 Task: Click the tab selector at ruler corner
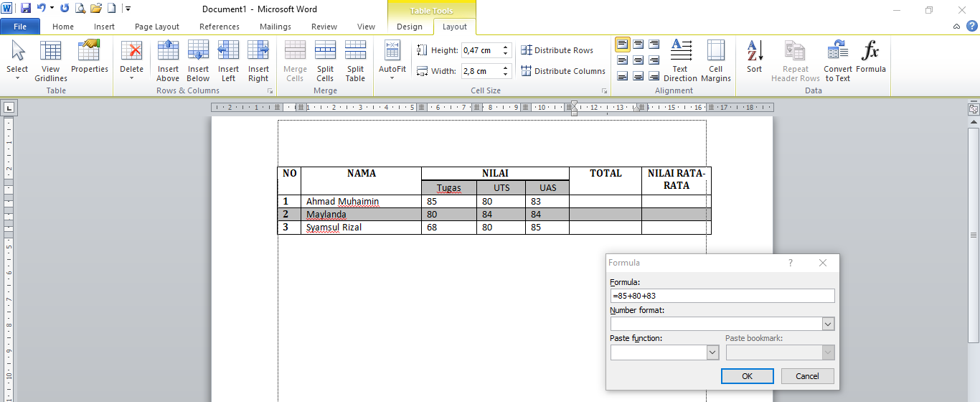[9, 108]
